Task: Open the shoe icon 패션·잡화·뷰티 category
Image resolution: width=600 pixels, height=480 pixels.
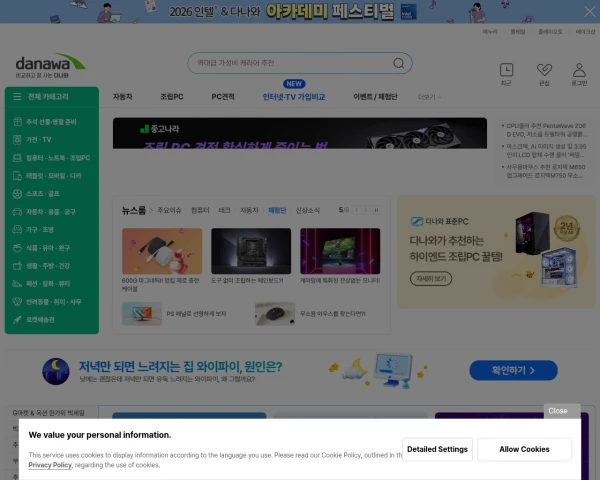Action: click(x=17, y=284)
